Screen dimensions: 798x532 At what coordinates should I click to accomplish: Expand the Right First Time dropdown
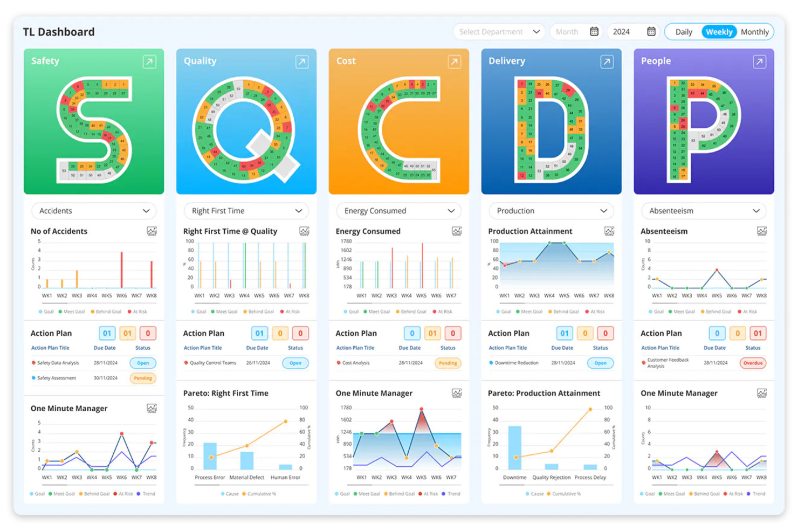point(246,211)
